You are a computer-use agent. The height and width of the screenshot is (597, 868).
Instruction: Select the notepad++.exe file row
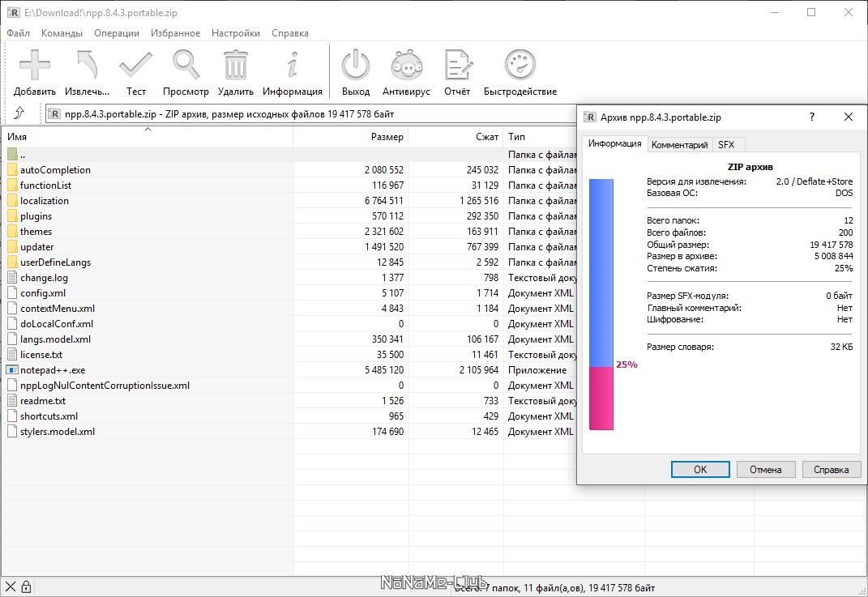click(288, 369)
